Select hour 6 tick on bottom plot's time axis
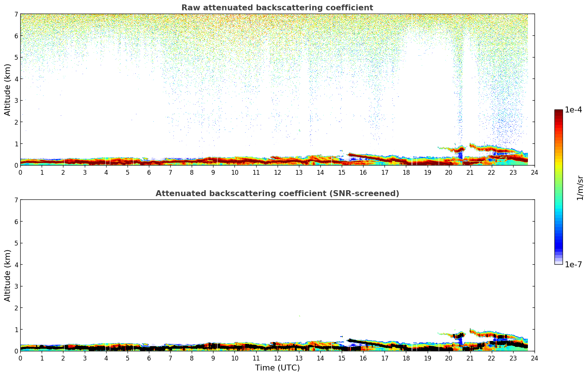The width and height of the screenshot is (588, 376). coord(149,358)
